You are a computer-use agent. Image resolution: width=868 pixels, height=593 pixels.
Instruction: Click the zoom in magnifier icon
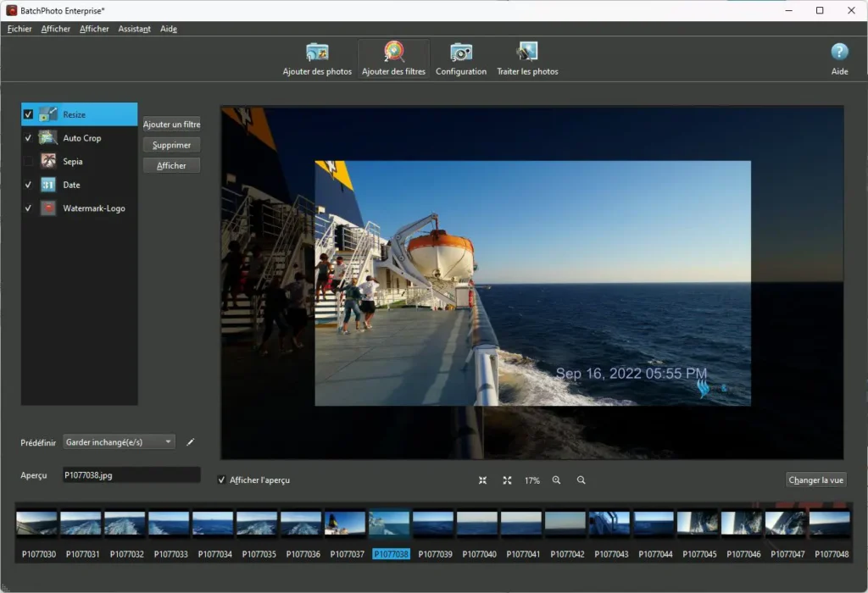click(557, 480)
